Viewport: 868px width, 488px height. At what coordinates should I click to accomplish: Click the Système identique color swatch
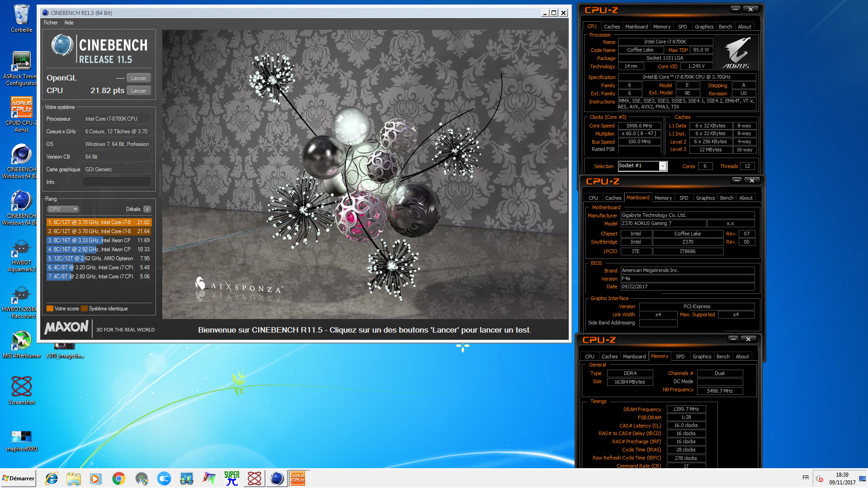[x=84, y=309]
